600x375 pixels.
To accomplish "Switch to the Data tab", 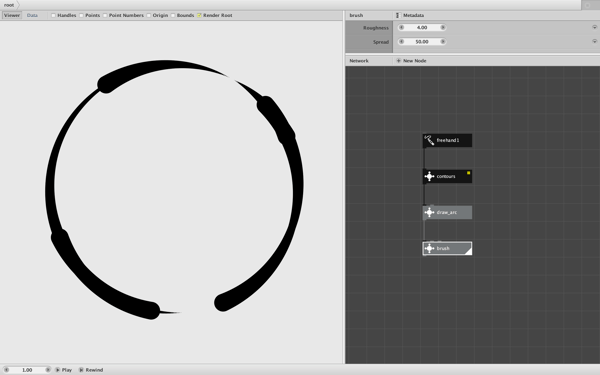I will click(32, 15).
